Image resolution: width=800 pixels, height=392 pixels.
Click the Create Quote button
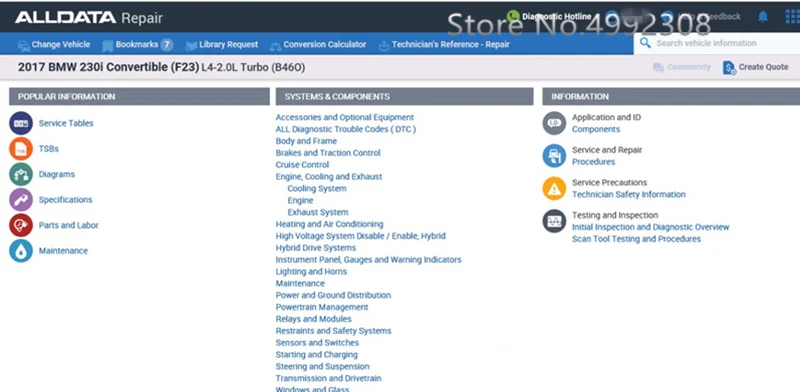click(756, 67)
